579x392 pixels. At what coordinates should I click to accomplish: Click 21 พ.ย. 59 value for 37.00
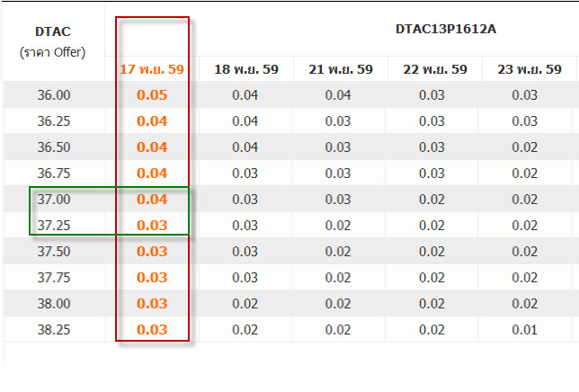338,200
